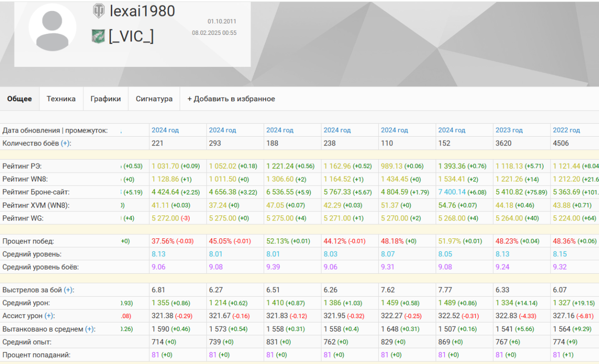Select 2024 год header above 110 battles
This screenshot has height=364, width=599.
coord(394,130)
